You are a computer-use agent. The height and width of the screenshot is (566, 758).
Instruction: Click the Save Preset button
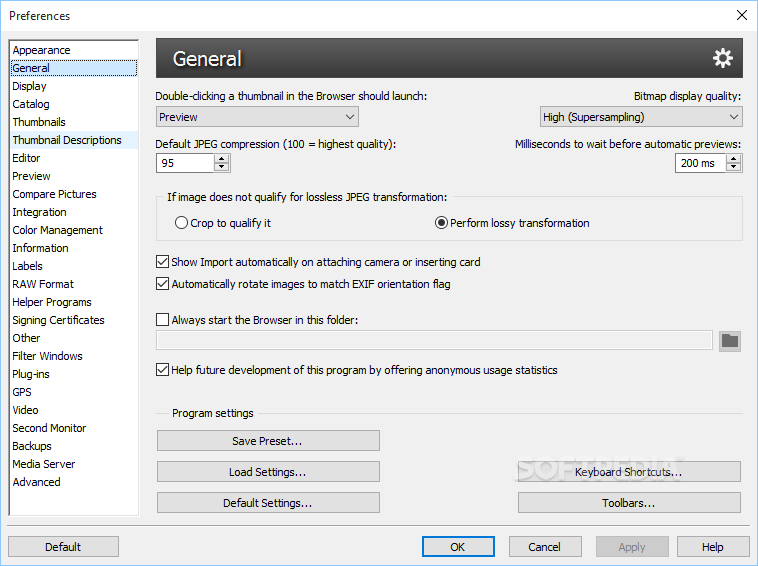pos(268,441)
